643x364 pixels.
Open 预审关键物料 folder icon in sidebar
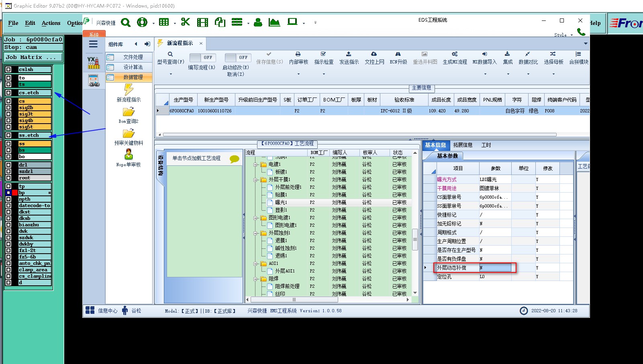pos(129,137)
